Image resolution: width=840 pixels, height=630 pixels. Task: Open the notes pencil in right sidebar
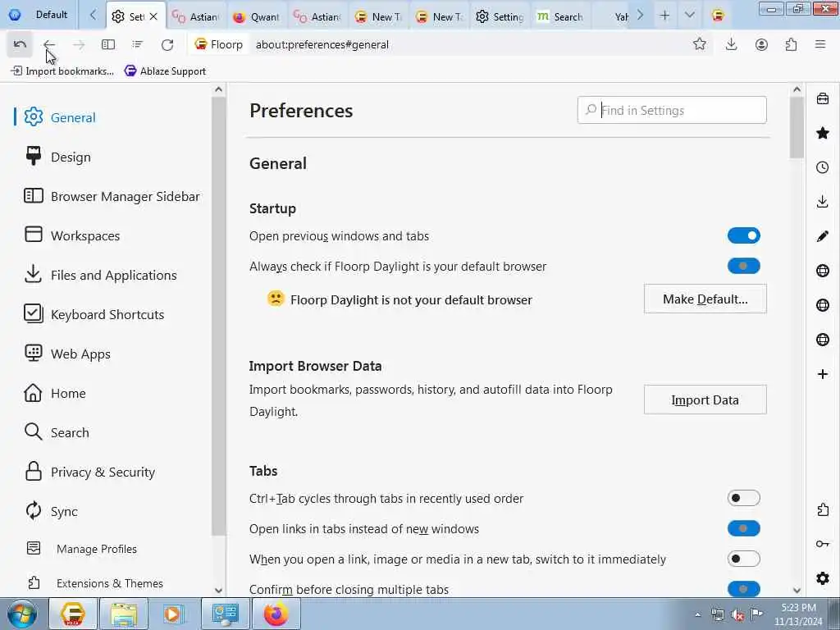point(823,236)
